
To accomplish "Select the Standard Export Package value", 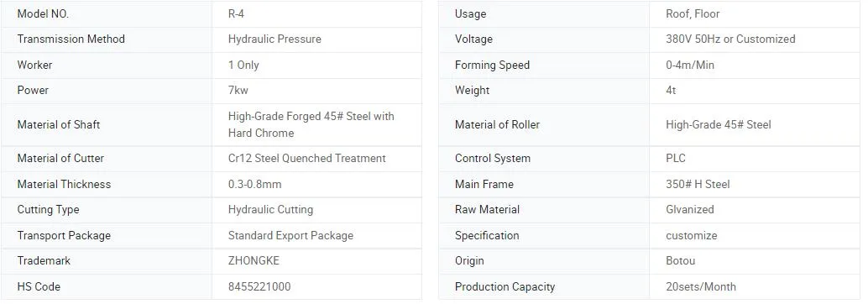I will 290,235.
